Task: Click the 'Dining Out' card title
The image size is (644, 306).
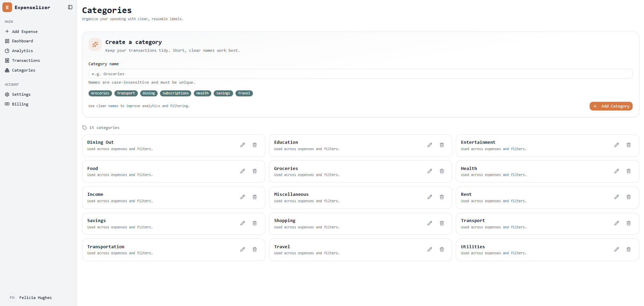Action: click(x=100, y=142)
